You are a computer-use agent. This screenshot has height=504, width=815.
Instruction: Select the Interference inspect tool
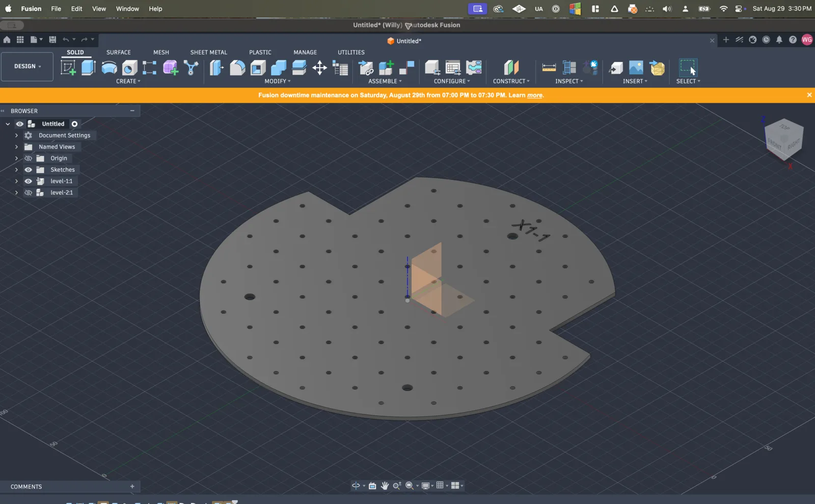[x=569, y=67]
